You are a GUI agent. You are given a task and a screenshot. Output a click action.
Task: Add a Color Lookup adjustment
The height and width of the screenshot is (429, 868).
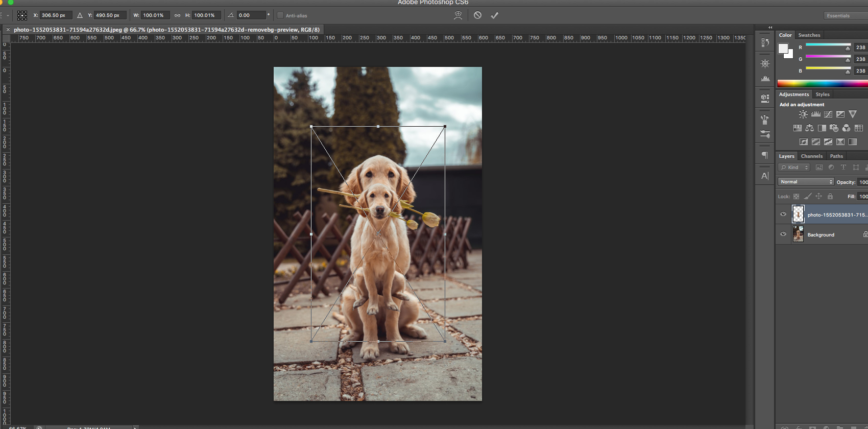(x=859, y=128)
